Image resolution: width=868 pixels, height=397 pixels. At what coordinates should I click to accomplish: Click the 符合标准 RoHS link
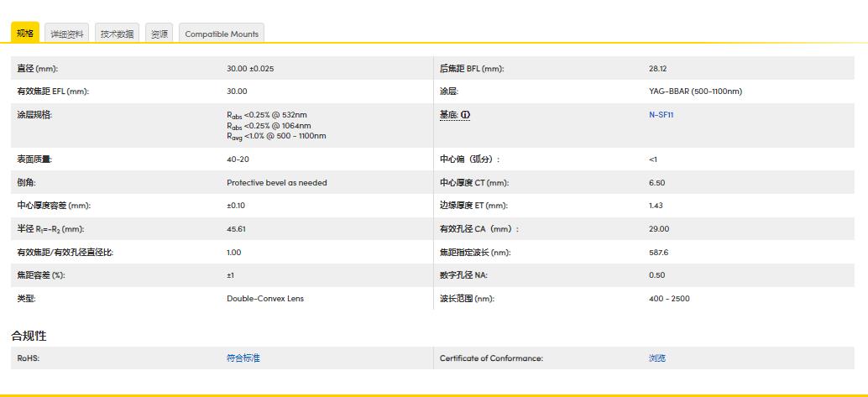(243, 358)
